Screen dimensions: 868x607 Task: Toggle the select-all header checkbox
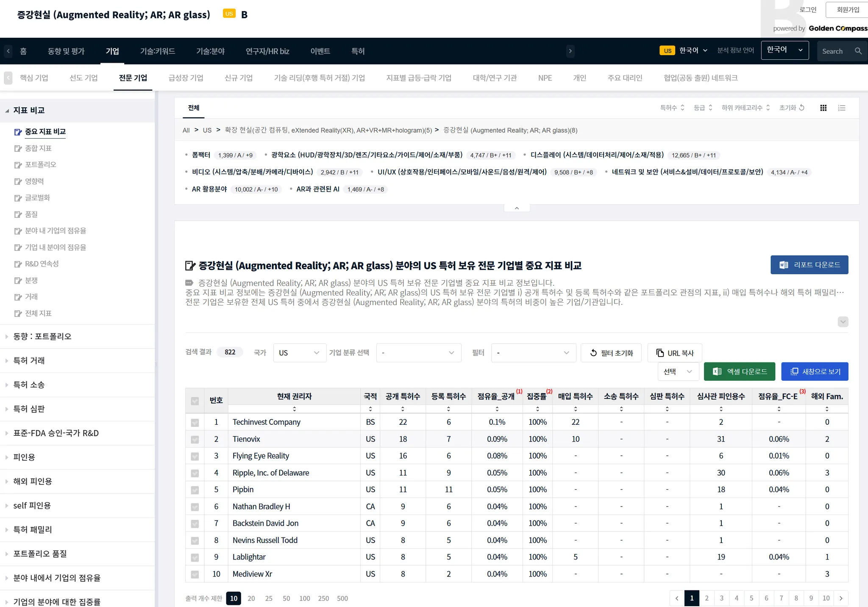[x=195, y=401]
